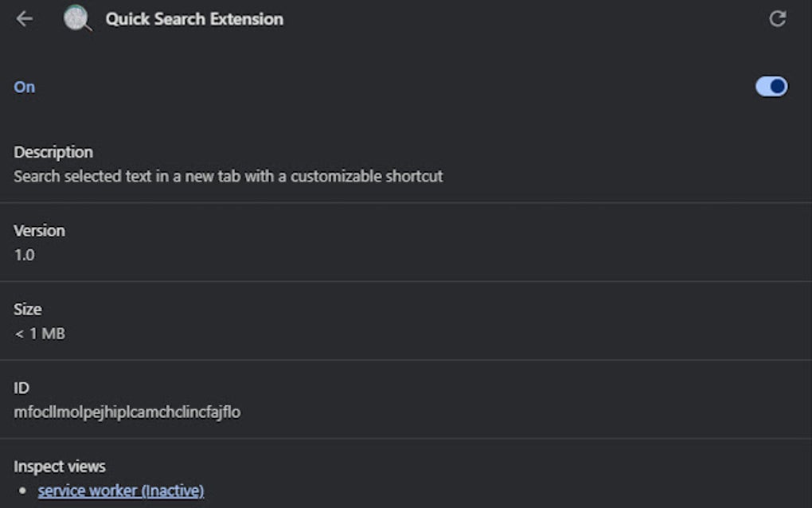Click the extension title "Quick Search Extension"
The width and height of the screenshot is (812, 508).
pyautogui.click(x=194, y=18)
